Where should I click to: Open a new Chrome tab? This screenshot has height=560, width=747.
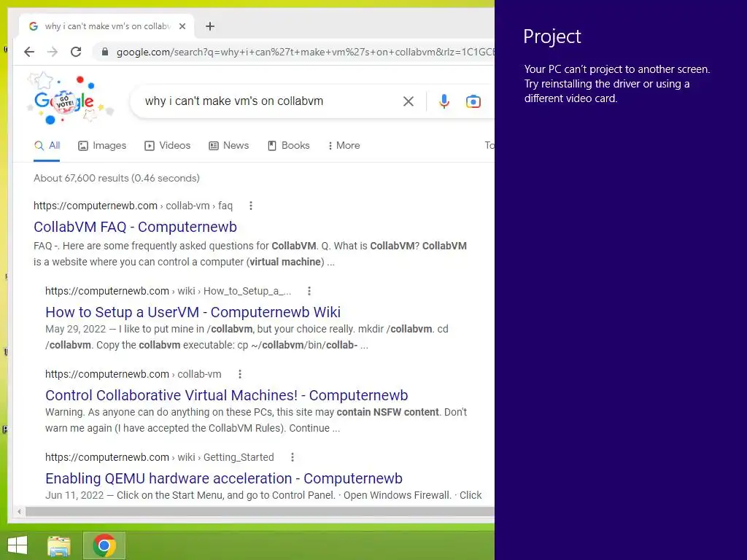pos(210,26)
